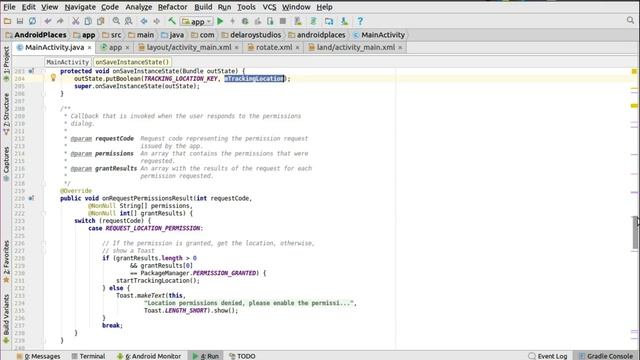This screenshot has width=640, height=360.
Task: Click Sync Project with Gradle icon
Action: pyautogui.click(x=313, y=21)
